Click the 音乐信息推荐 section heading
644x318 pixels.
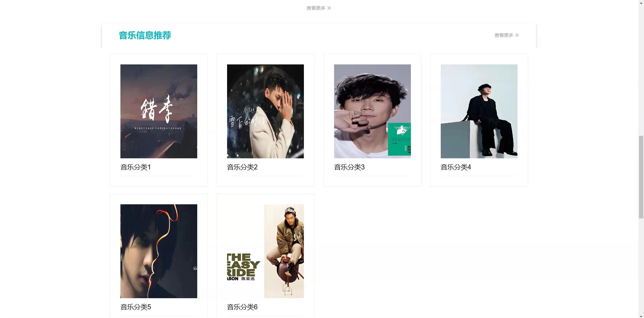pos(145,35)
